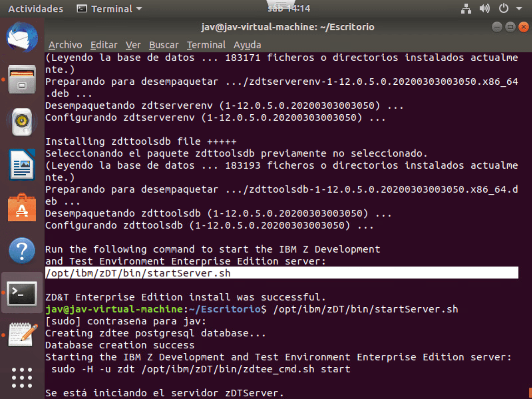This screenshot has height=399, width=532.
Task: Open the Help question mark icon
Action: point(22,251)
